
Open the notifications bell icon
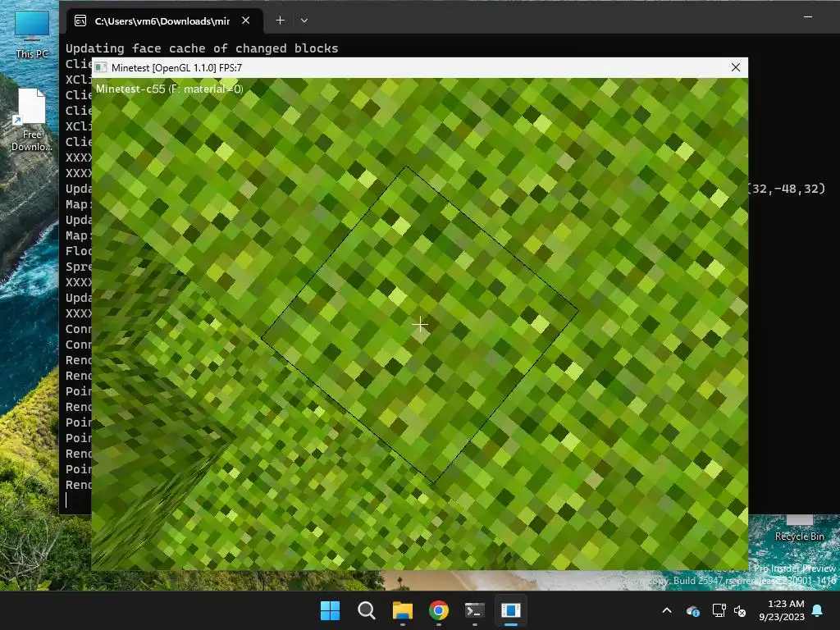pyautogui.click(x=818, y=610)
